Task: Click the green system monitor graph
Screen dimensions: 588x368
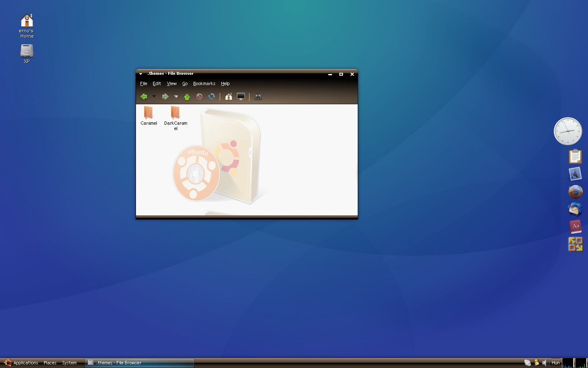Action: click(581, 363)
